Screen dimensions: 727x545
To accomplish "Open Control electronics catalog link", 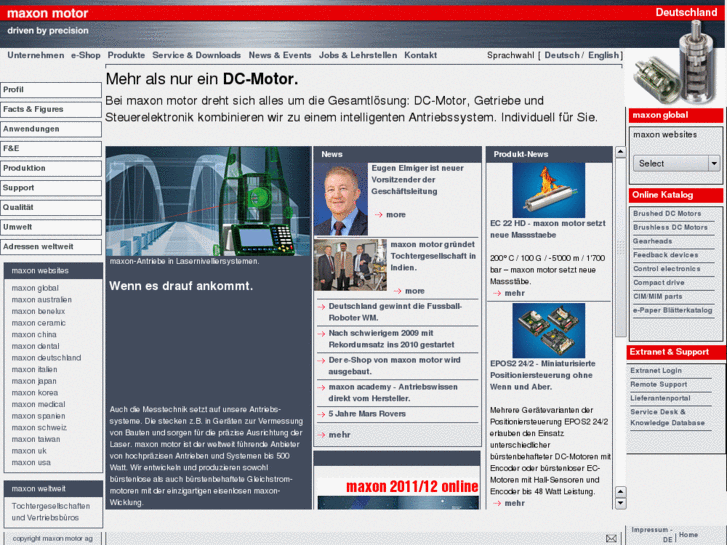I will (x=667, y=269).
